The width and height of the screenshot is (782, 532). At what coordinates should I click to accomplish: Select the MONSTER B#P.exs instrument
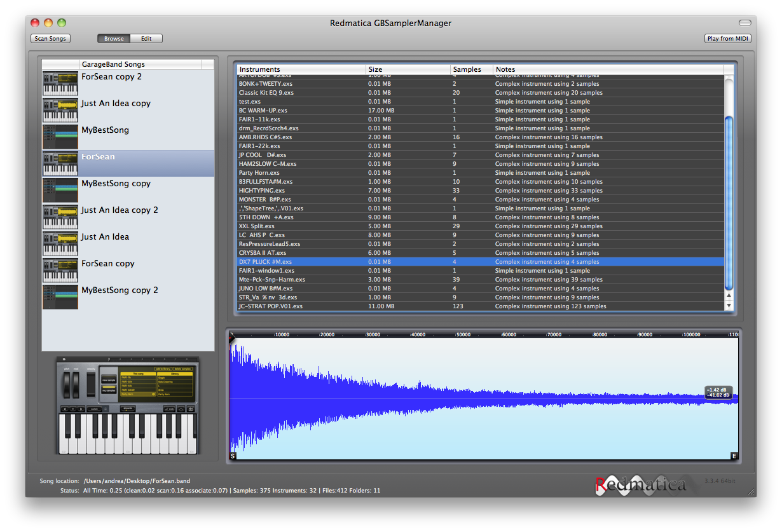481,200
